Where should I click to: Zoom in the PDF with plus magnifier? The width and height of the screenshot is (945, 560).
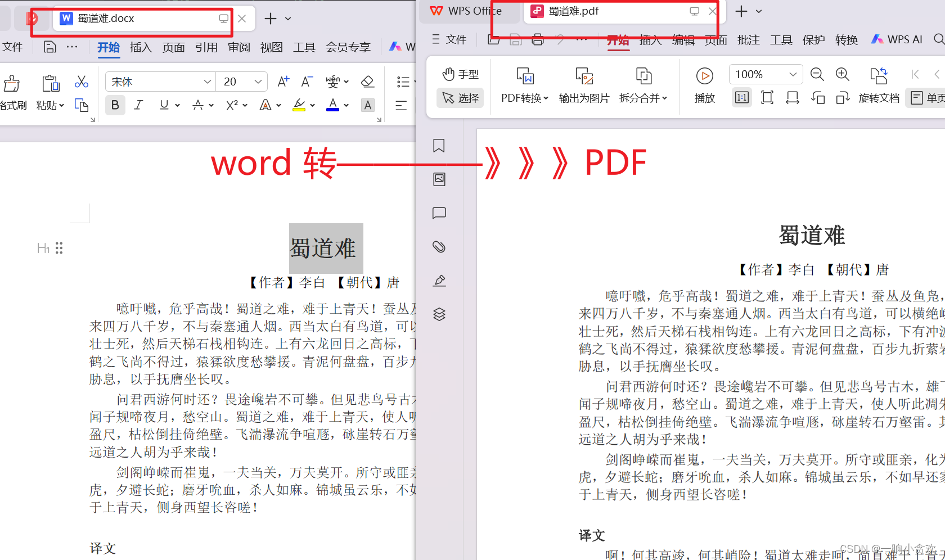[843, 74]
